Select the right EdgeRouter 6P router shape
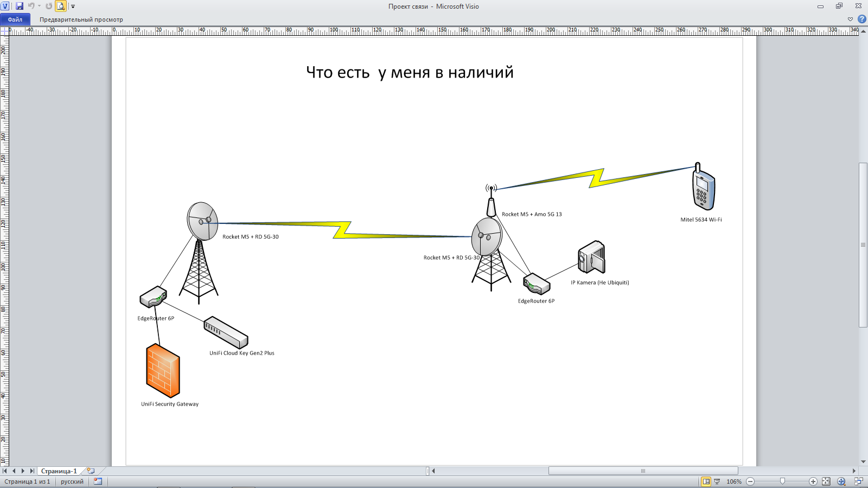 [537, 284]
